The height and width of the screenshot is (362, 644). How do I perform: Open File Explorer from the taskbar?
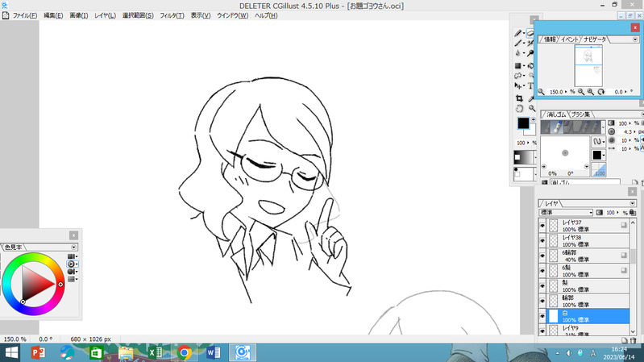pyautogui.click(x=126, y=352)
